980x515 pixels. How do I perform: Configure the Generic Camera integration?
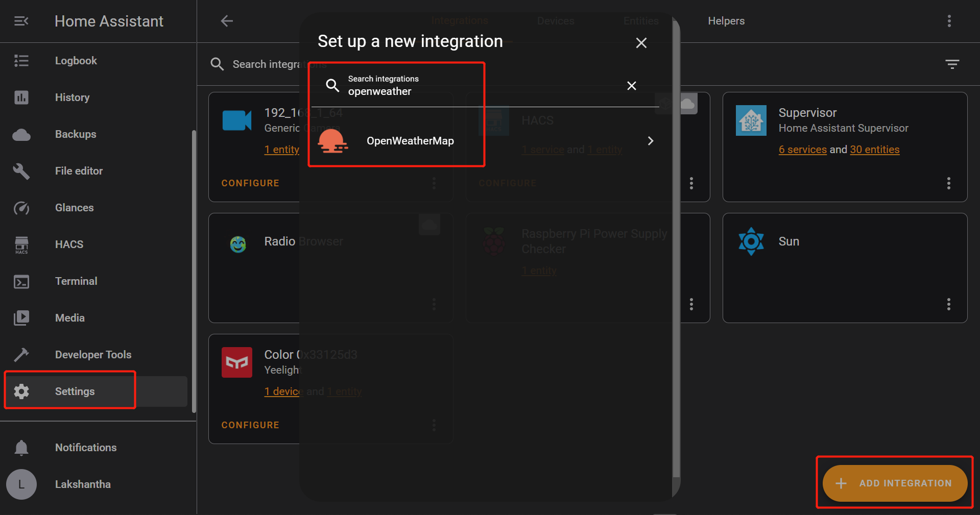pyautogui.click(x=250, y=183)
